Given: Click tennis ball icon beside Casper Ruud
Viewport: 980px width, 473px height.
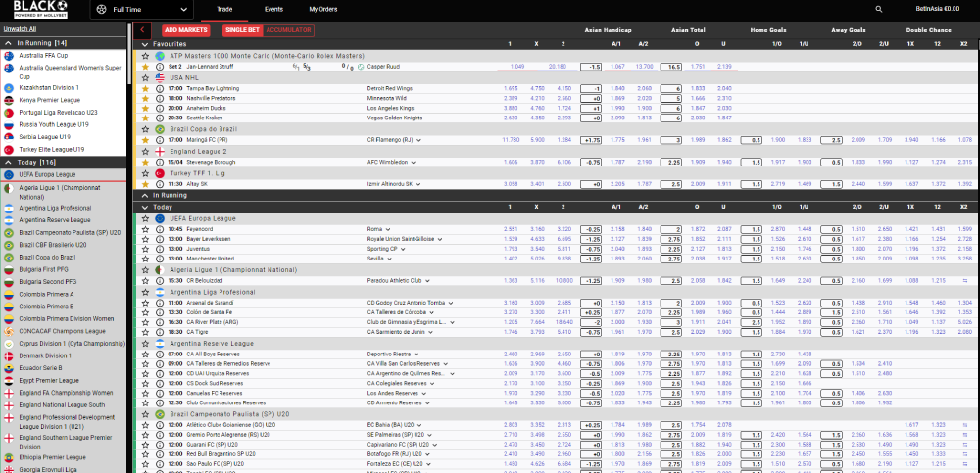Looking at the screenshot, I should pyautogui.click(x=361, y=67).
